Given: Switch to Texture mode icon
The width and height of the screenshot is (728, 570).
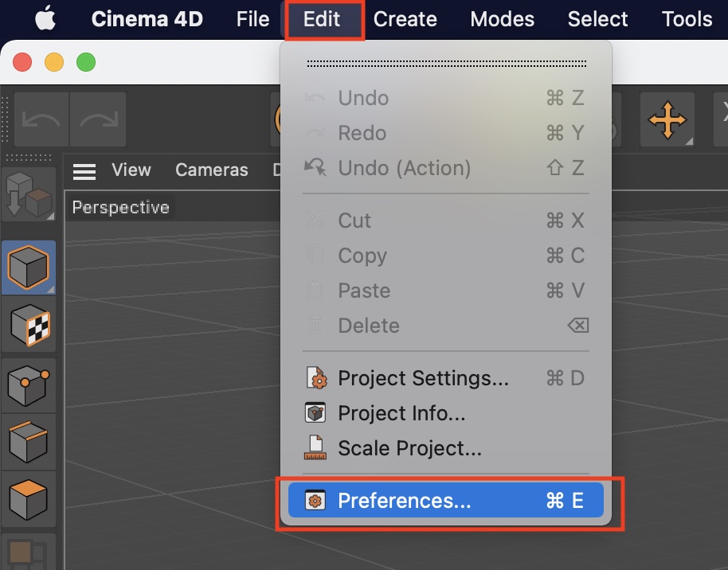Looking at the screenshot, I should tap(29, 324).
